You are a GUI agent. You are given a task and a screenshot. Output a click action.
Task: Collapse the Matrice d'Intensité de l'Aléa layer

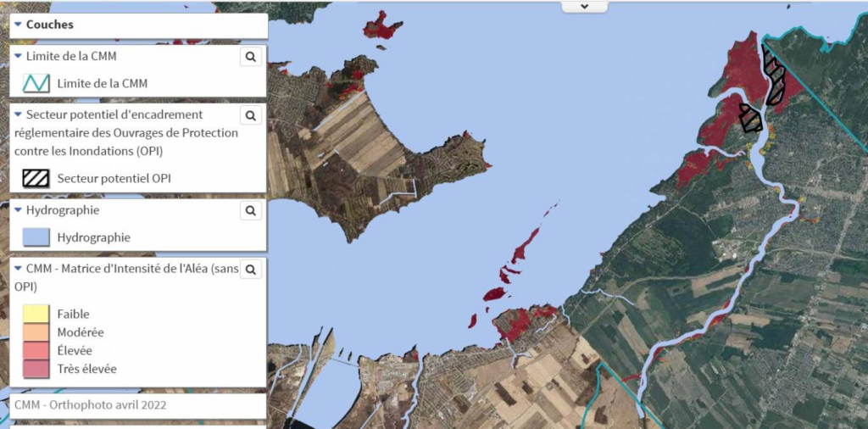(x=18, y=269)
